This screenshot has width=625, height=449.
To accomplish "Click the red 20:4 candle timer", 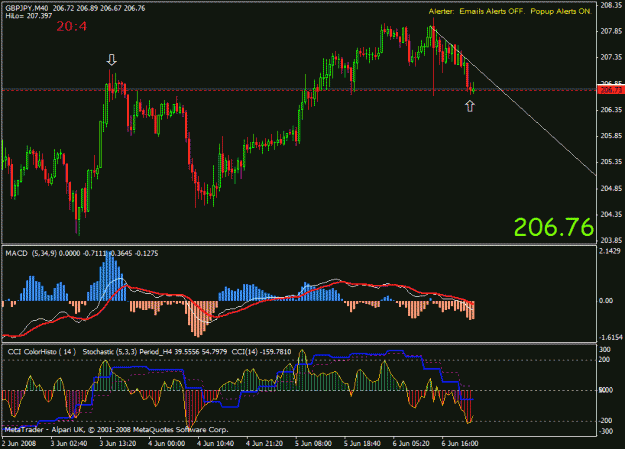I will point(71,26).
